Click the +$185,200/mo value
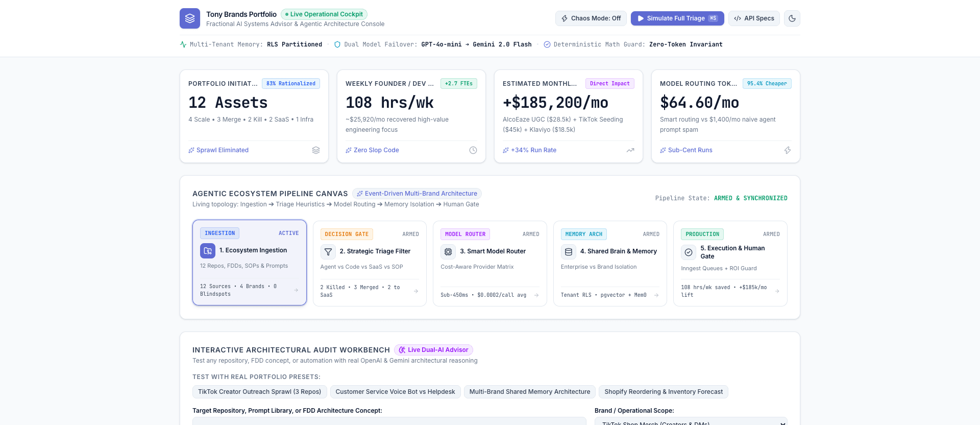 tap(555, 103)
